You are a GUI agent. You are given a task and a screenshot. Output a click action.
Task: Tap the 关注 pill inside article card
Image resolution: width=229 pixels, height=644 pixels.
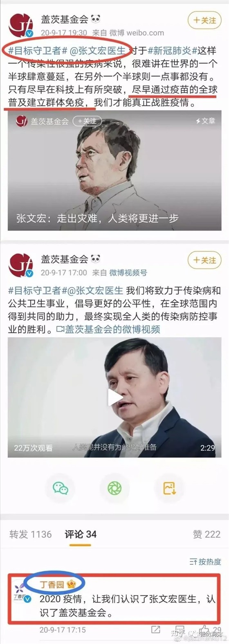(x=87, y=121)
